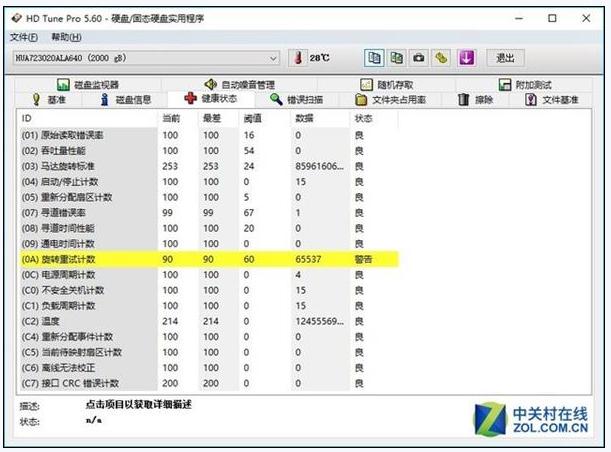The image size is (611, 452).
Task: Click the 85961606... data value
Action: point(320,166)
